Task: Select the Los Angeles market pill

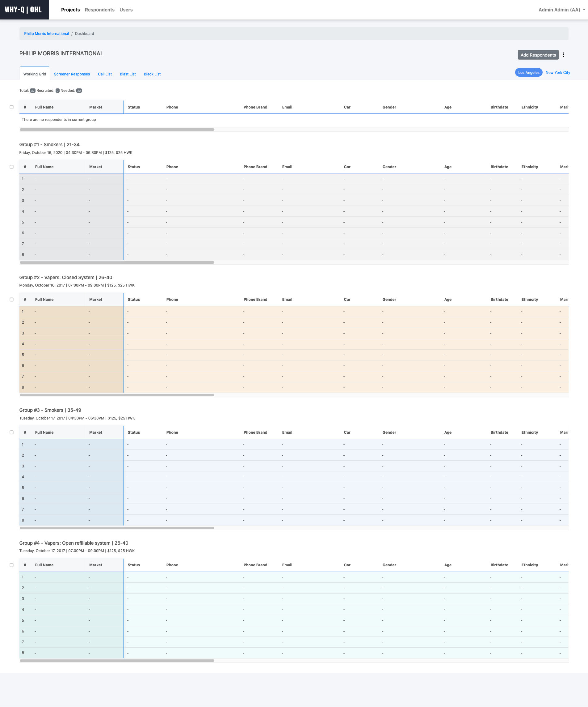Action: point(528,72)
